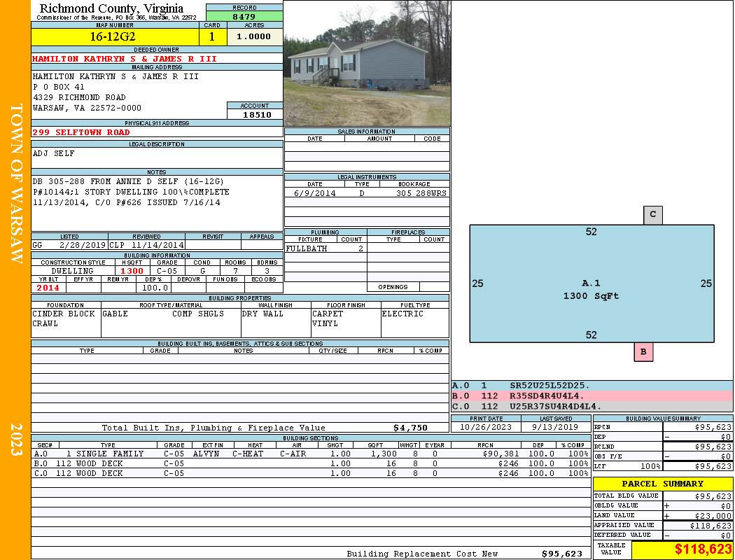The image size is (735, 560).
Task: Click DEP % value 100.0
Action: [155, 288]
